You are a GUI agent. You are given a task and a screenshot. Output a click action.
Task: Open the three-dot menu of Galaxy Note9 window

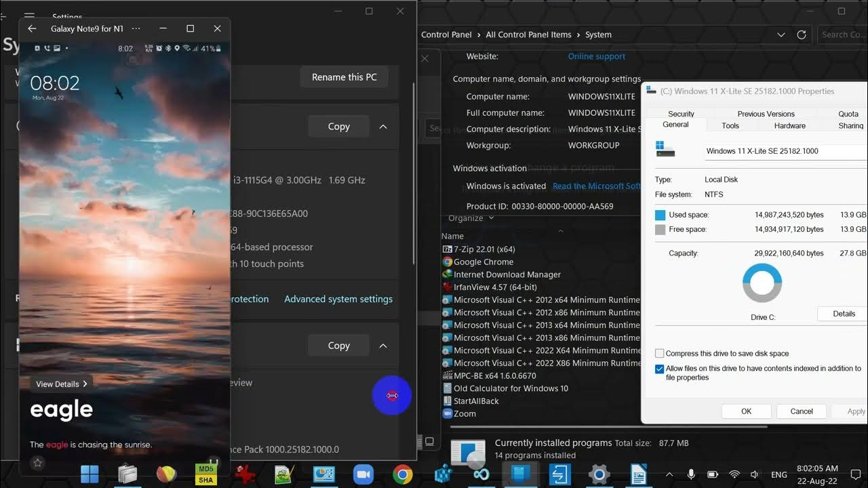click(136, 28)
